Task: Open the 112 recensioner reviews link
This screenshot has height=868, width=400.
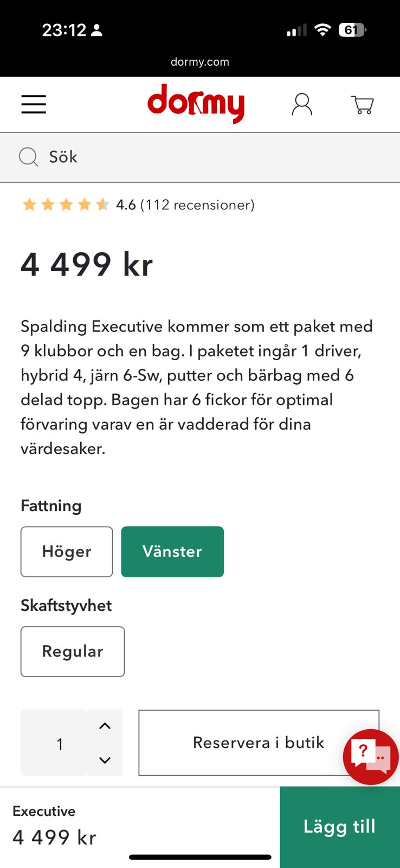Action: [x=197, y=205]
